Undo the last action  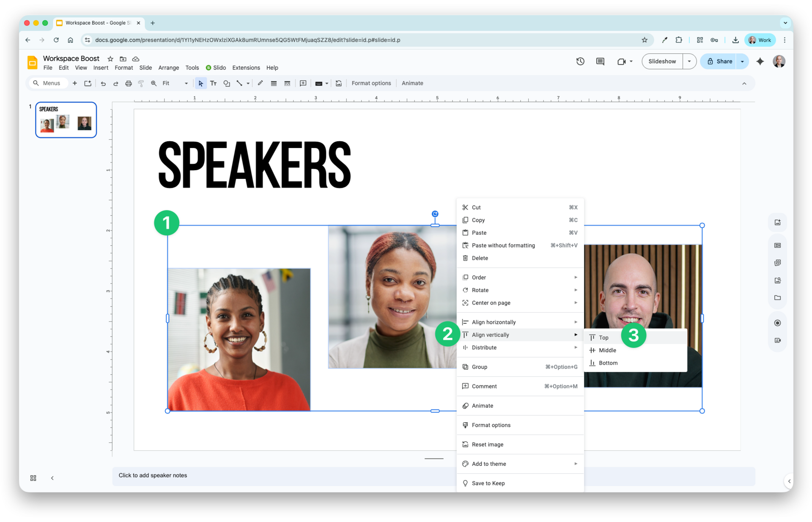[x=103, y=83]
